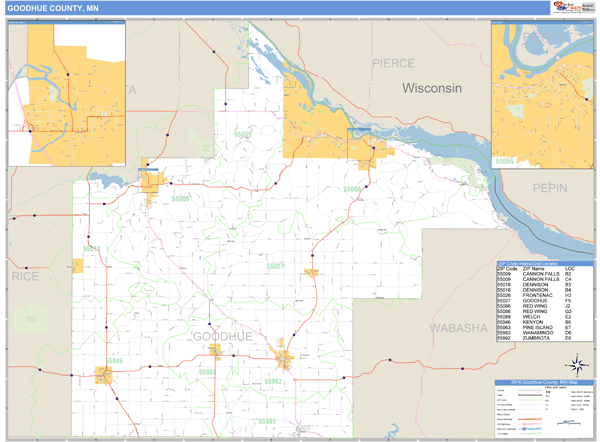600x442 pixels.
Task: Click the publisher logo in the top-right corner
Action: (x=572, y=8)
